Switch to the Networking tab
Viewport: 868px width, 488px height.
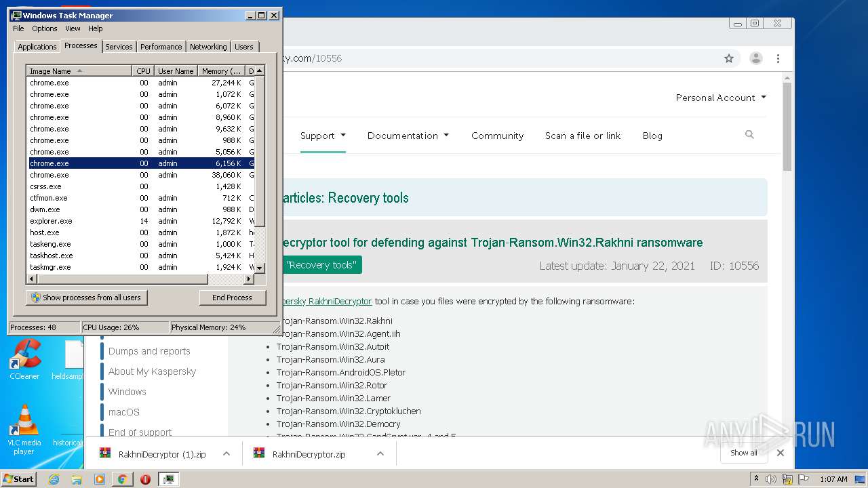[x=208, y=47]
